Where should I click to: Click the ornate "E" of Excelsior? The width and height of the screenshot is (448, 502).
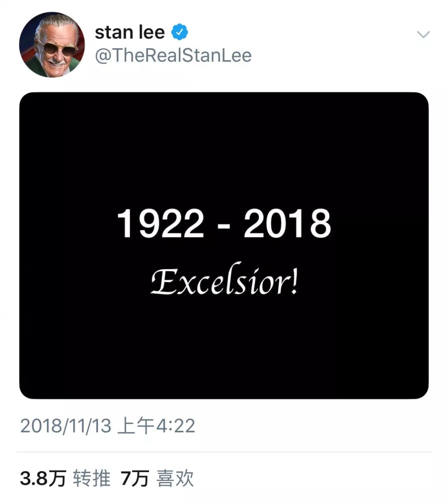[162, 281]
